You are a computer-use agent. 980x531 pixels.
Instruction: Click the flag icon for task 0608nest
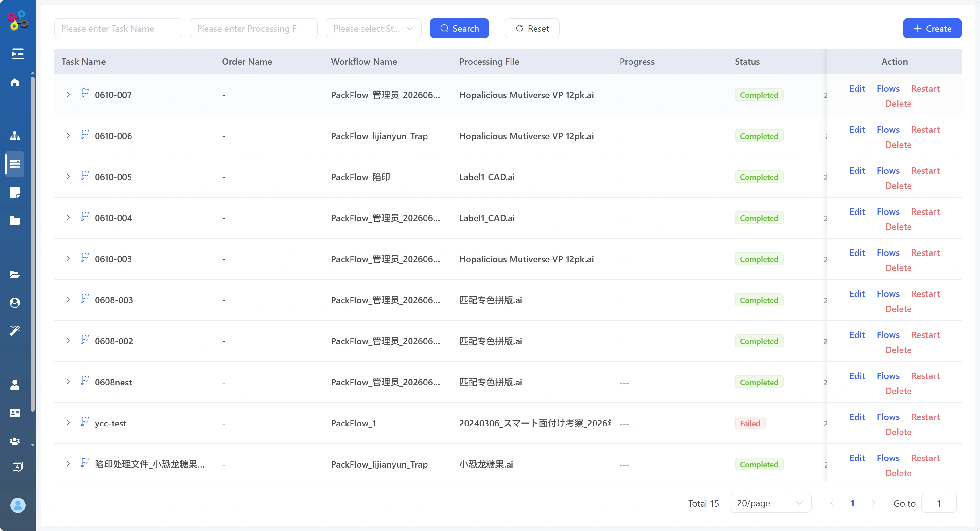coord(84,381)
